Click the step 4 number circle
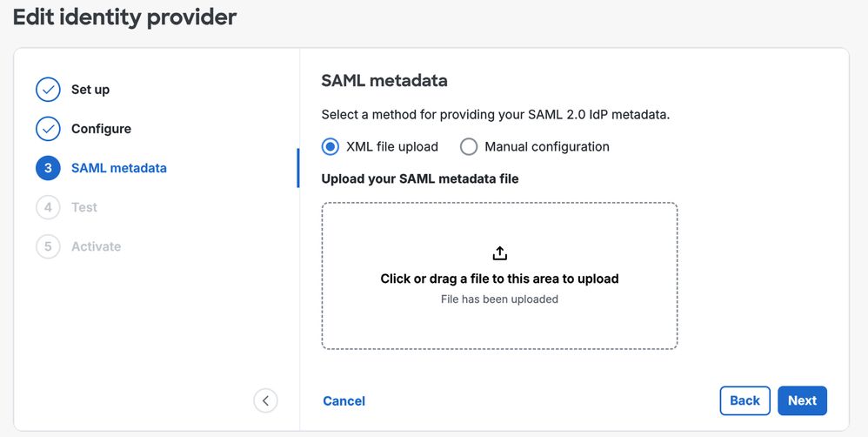This screenshot has width=868, height=437. pyautogui.click(x=48, y=207)
